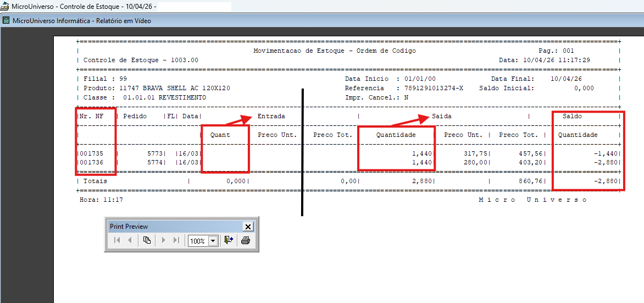
Task: Expand the 100% zoom dropdown arrow
Action: (213, 241)
